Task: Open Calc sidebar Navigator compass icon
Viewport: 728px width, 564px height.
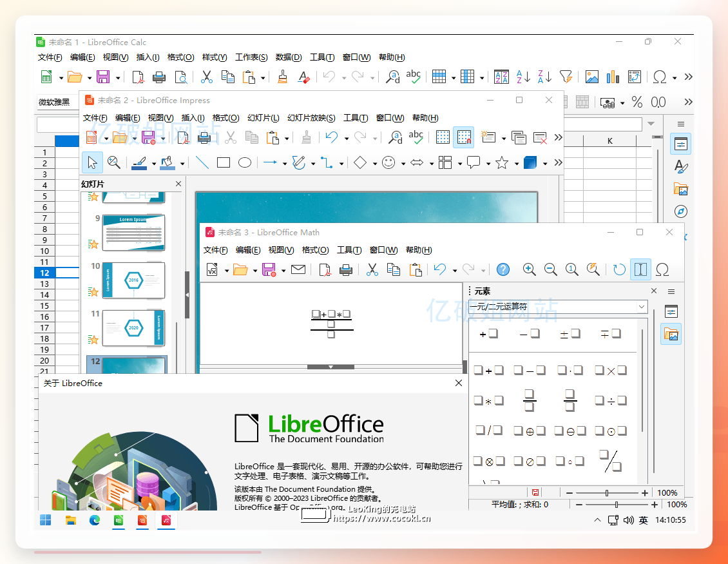Action: pos(680,211)
